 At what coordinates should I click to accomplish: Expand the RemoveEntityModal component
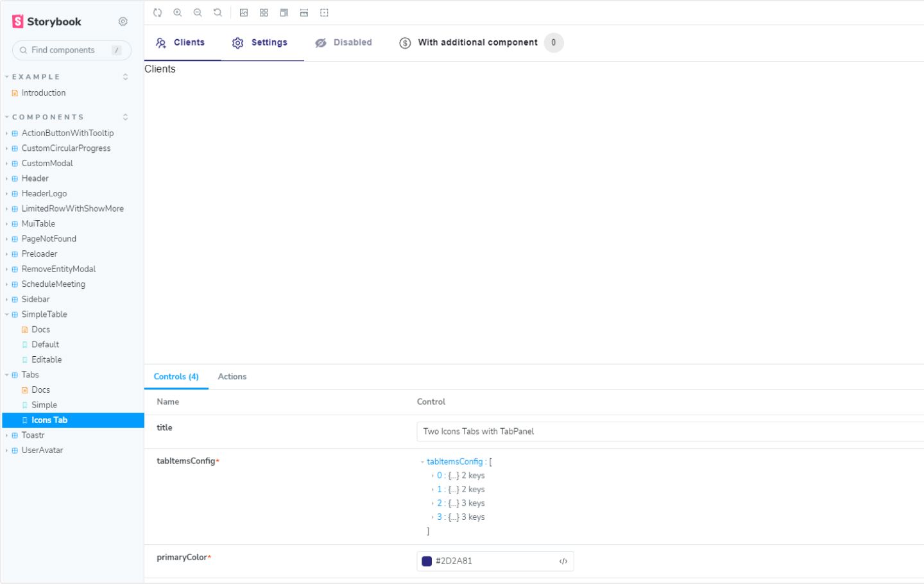pos(58,269)
